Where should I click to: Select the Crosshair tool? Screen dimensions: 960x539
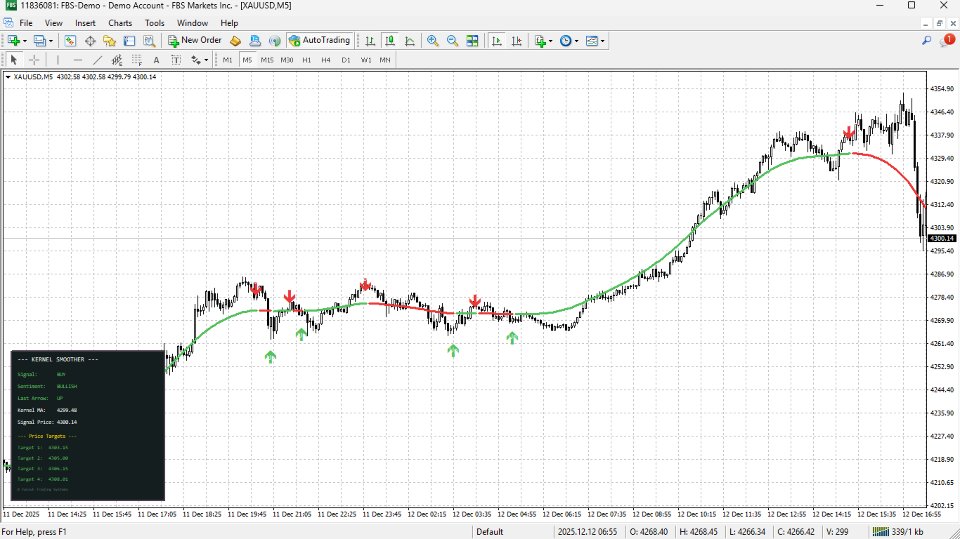(34, 59)
